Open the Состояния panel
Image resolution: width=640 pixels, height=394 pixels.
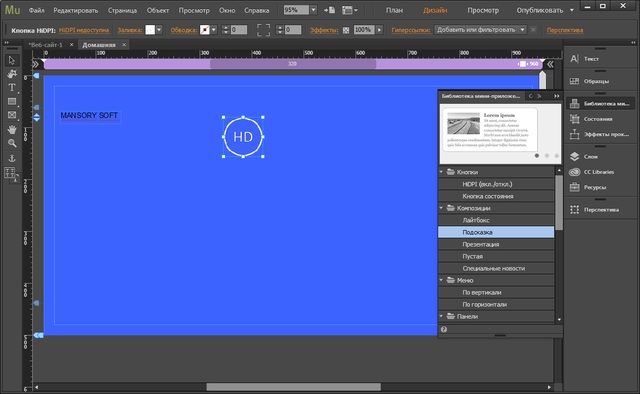[x=599, y=119]
